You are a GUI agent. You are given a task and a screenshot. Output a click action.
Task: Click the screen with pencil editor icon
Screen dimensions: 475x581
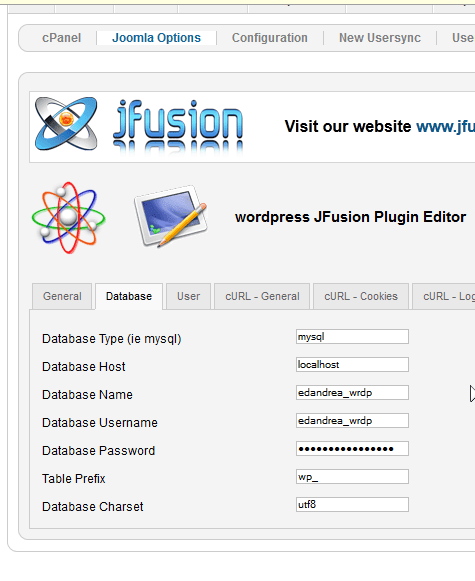point(171,216)
